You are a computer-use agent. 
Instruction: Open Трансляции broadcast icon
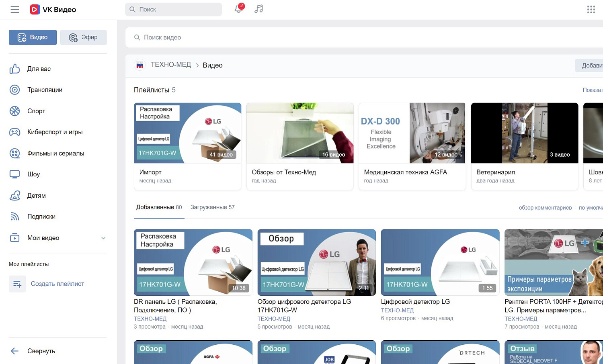pyautogui.click(x=15, y=90)
